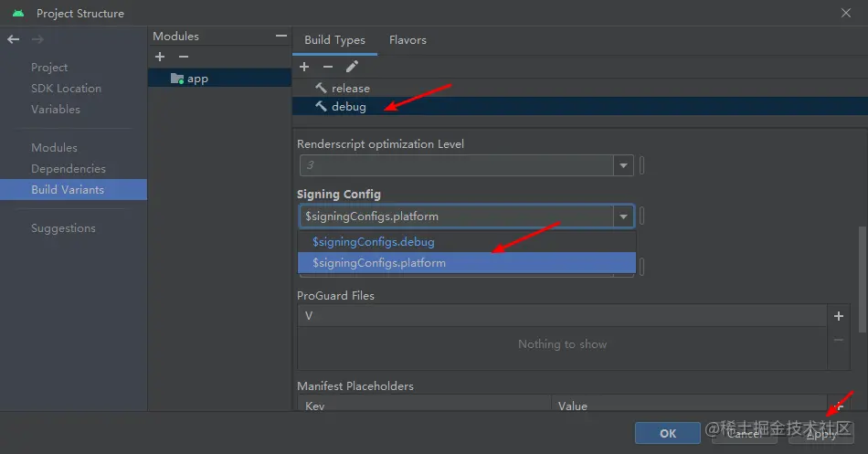Click the vertical scrollbar in the settings pane
Screen dimensions: 868x454
pyautogui.click(x=863, y=279)
